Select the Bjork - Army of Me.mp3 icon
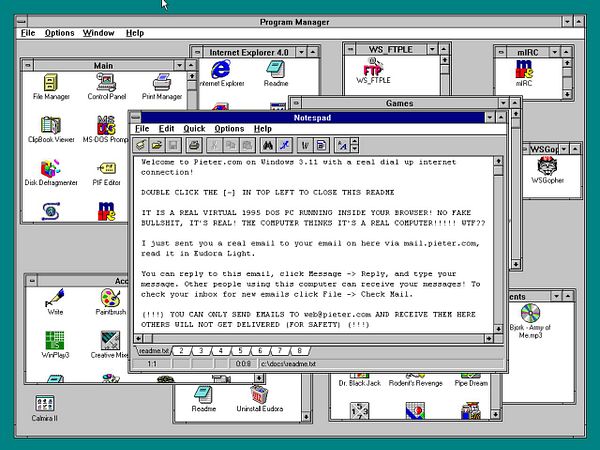The height and width of the screenshot is (450, 600). point(530,321)
